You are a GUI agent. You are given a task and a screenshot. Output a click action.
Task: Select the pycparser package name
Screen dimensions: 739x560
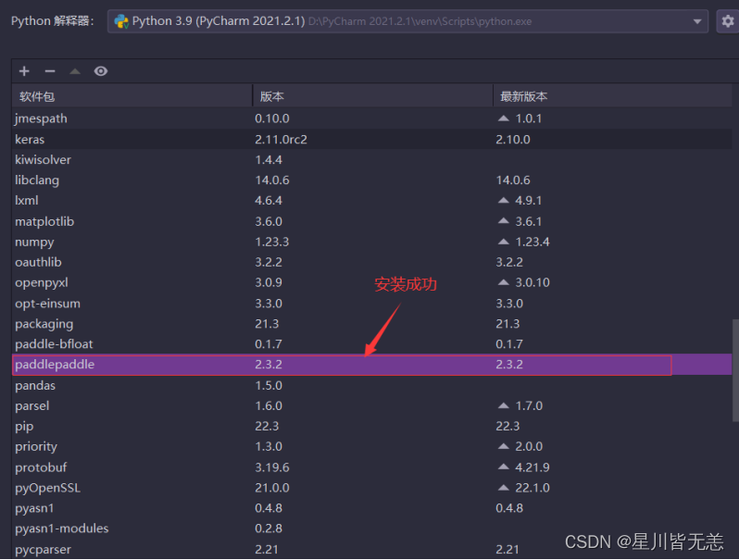43,549
